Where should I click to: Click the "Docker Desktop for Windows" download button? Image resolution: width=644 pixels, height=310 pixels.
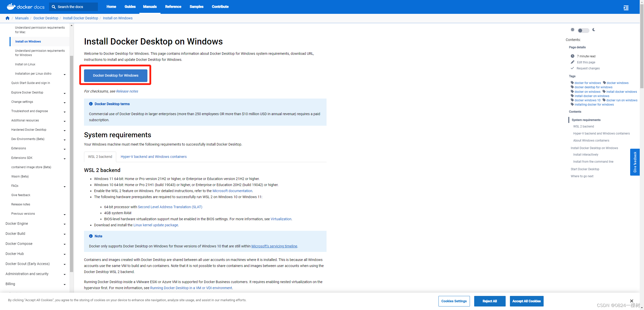pyautogui.click(x=115, y=75)
